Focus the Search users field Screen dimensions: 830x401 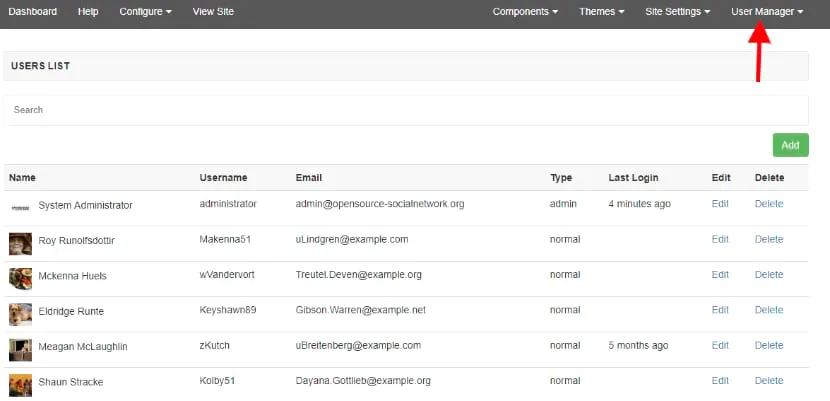tap(406, 110)
